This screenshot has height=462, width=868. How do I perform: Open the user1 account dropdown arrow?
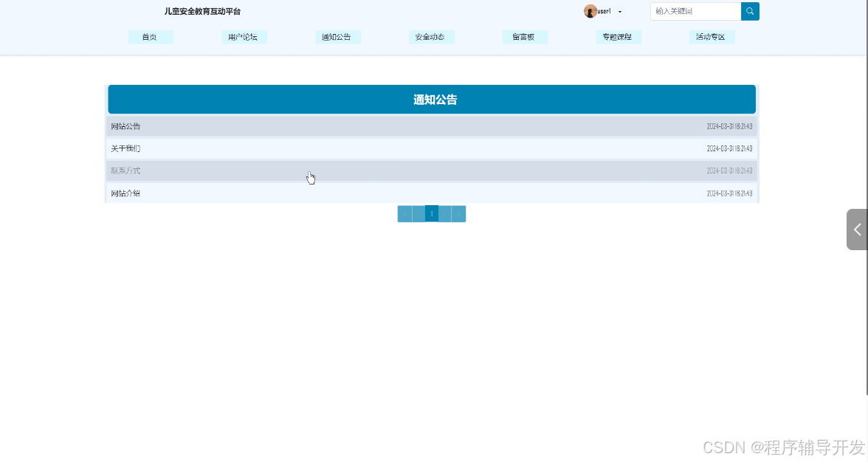pos(620,12)
